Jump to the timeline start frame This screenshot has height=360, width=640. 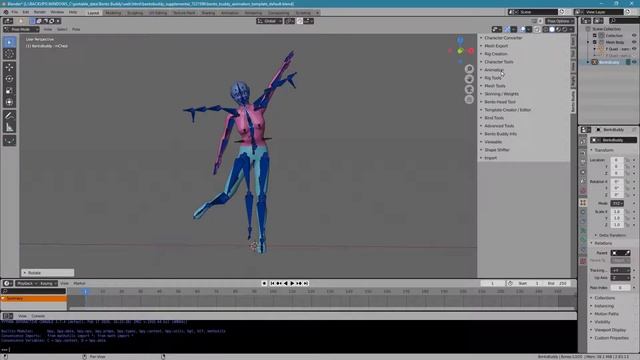pos(272,283)
